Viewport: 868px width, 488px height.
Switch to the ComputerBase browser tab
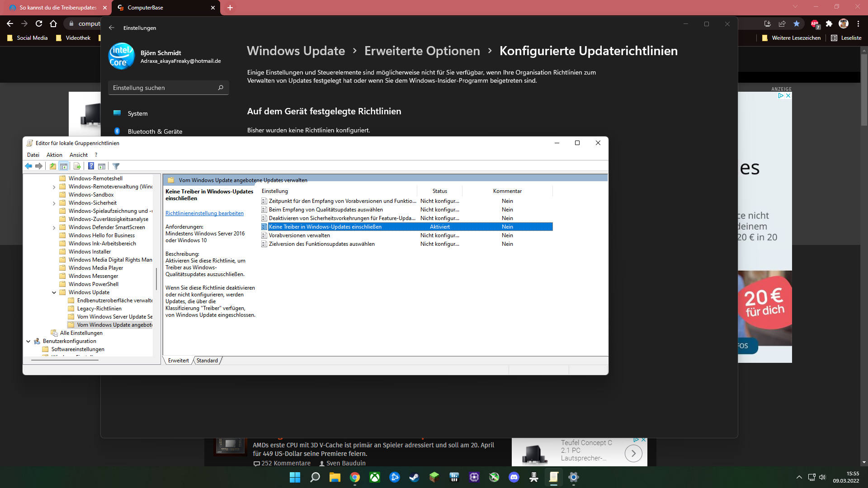166,8
